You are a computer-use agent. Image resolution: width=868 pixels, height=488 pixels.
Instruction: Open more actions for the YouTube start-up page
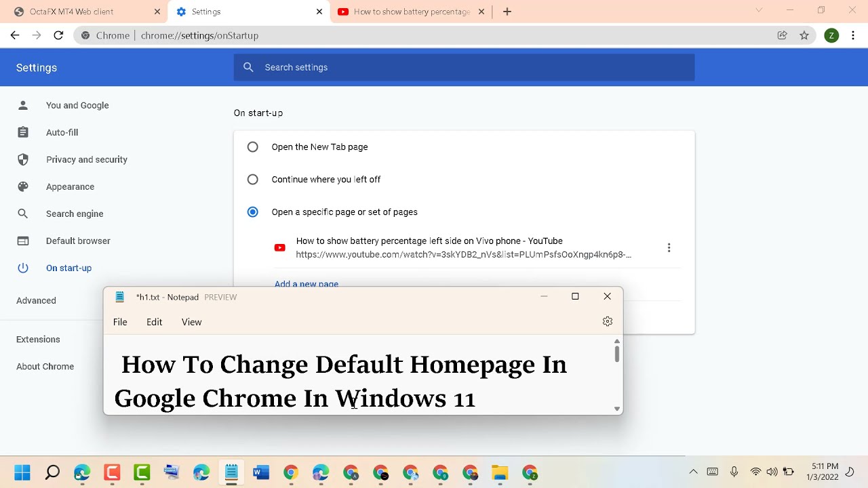pos(669,248)
